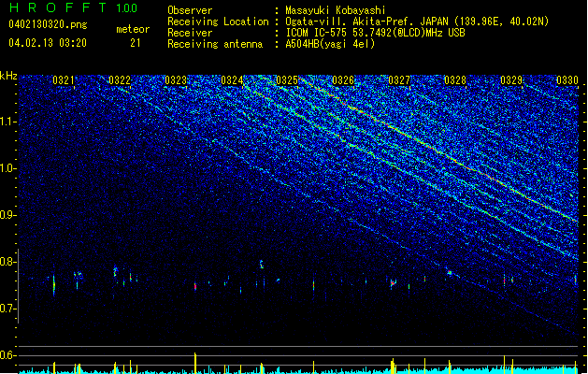Click the 1.1 kHz axis label

tap(7, 122)
